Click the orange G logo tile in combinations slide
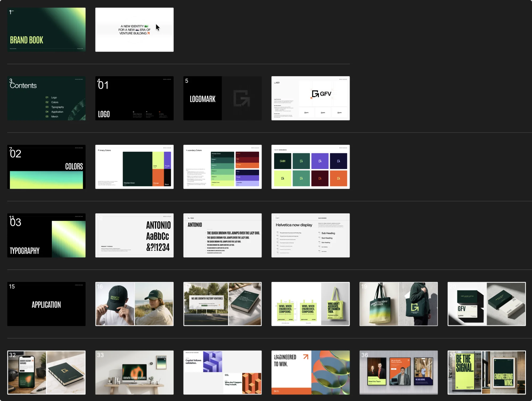The height and width of the screenshot is (401, 532). click(x=338, y=178)
